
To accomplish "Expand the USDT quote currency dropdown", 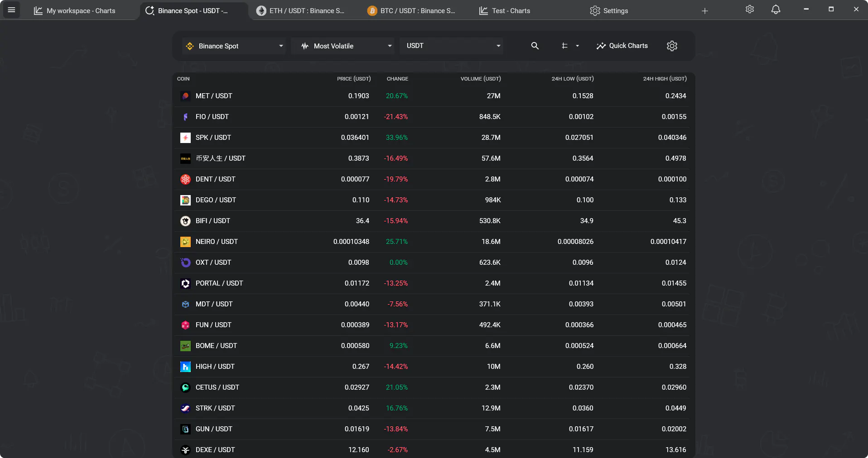I will coord(451,46).
